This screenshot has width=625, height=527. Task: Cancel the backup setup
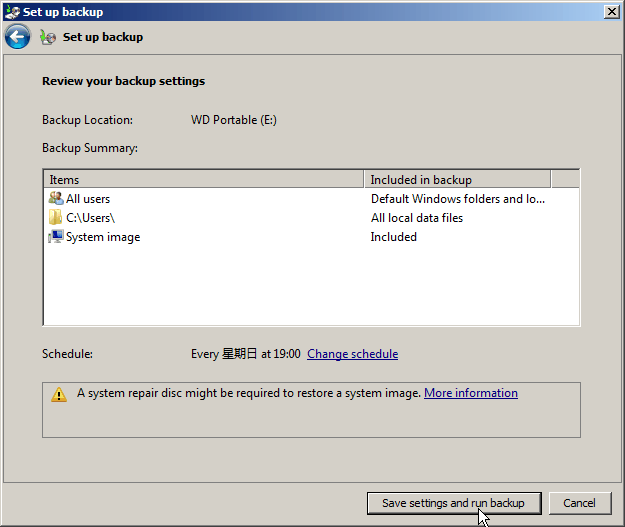click(x=579, y=503)
